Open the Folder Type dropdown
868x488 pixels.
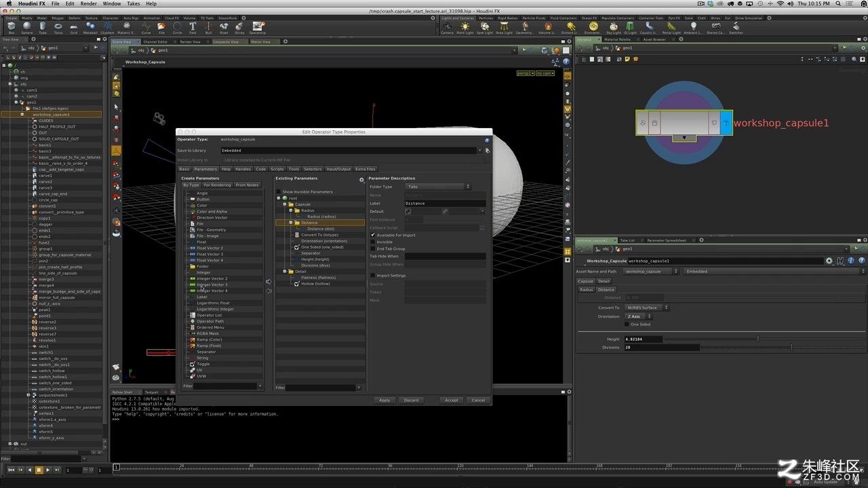(438, 186)
